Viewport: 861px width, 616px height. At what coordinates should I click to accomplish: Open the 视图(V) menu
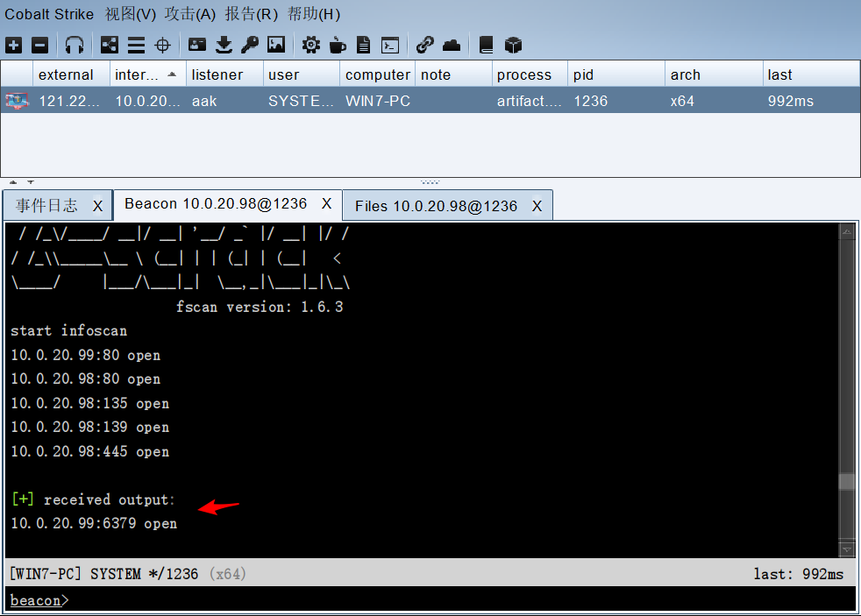131,14
